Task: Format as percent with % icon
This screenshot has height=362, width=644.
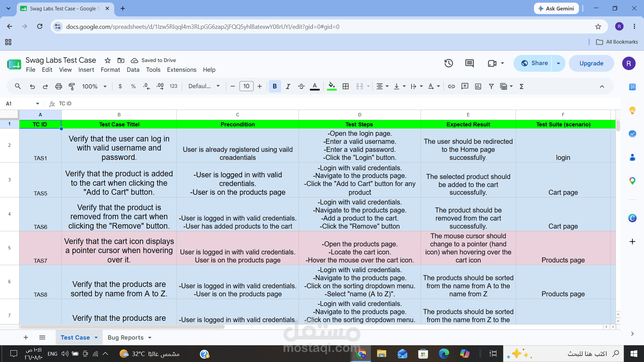Action: click(133, 86)
